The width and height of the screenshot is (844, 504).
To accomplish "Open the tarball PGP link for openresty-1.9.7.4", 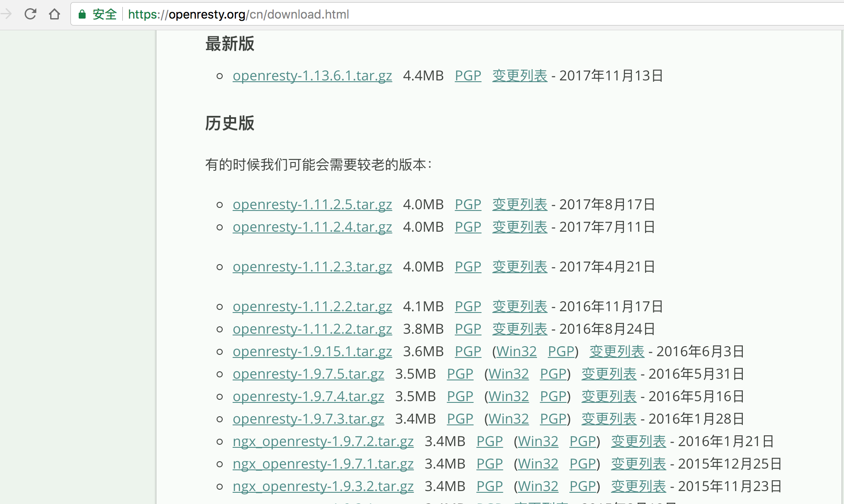I will click(460, 396).
